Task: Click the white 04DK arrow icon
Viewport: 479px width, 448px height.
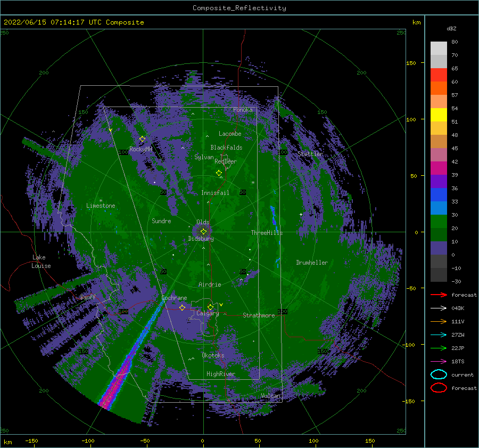Action: pyautogui.click(x=439, y=308)
